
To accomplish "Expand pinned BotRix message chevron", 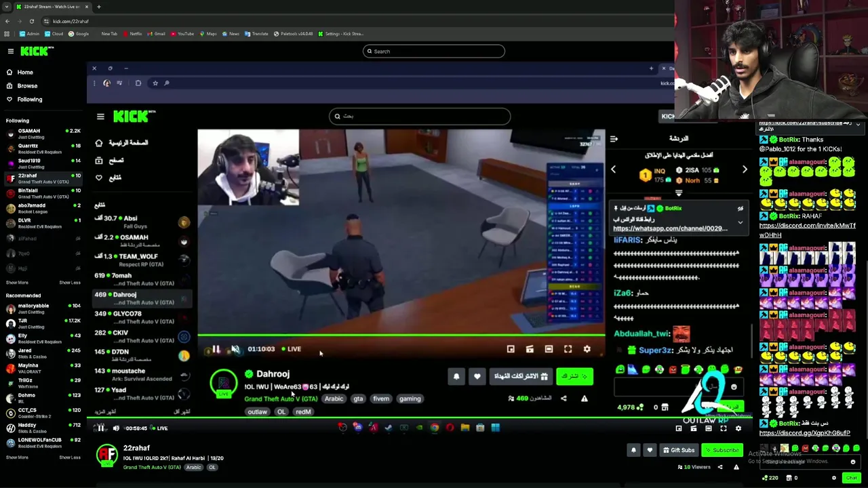I will pyautogui.click(x=740, y=222).
